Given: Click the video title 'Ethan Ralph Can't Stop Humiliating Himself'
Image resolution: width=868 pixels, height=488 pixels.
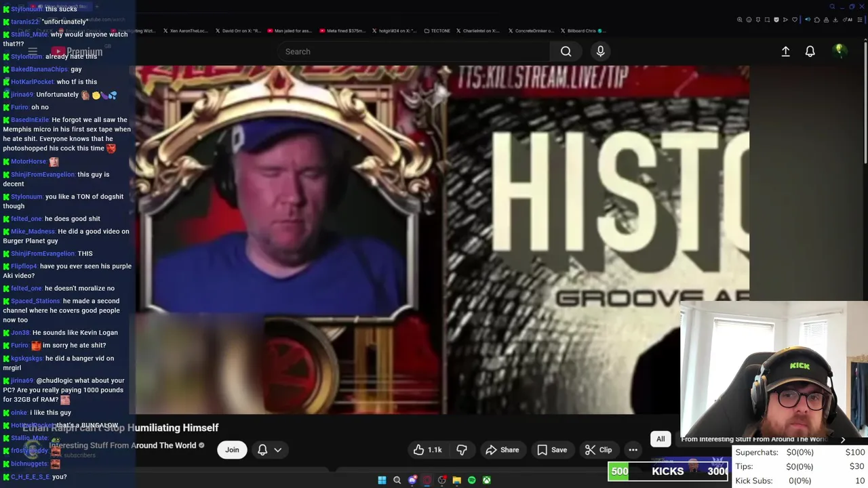Looking at the screenshot, I should (121, 428).
